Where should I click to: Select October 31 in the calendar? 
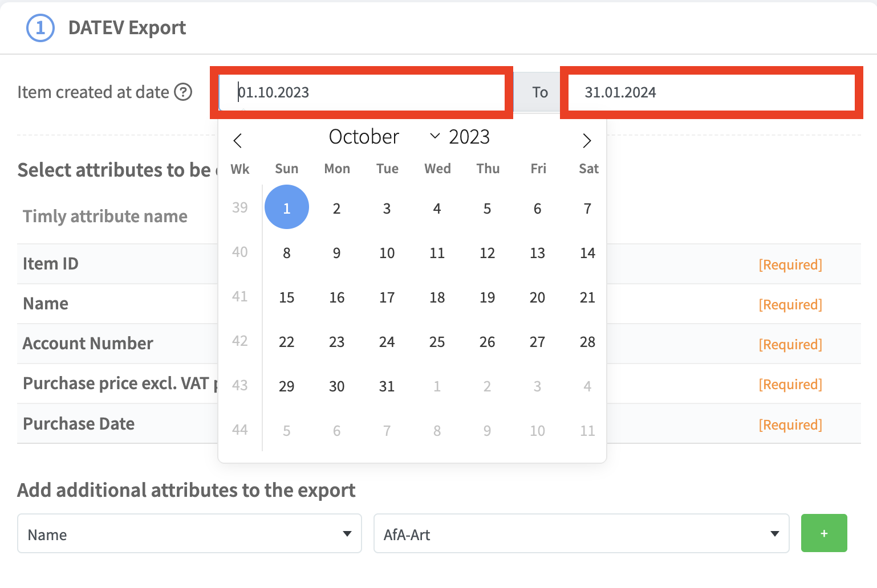click(x=387, y=386)
